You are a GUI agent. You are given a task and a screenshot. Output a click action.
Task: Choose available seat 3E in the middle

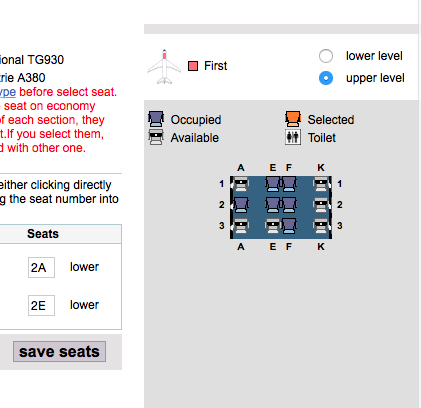click(273, 226)
